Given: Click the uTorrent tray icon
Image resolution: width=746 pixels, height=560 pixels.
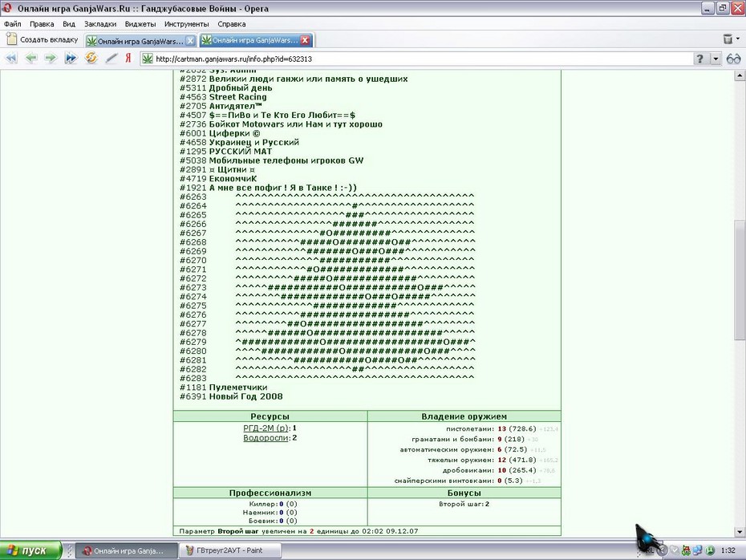Looking at the screenshot, I should 709,550.
